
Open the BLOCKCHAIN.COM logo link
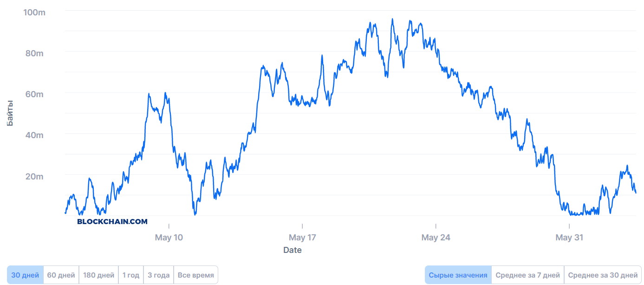[111, 221]
